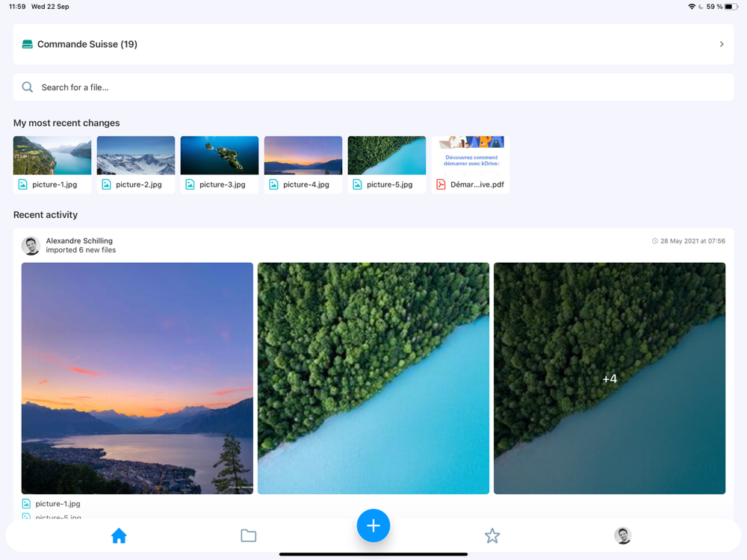
Task: Open the Home tab in bottom bar
Action: pyautogui.click(x=119, y=535)
